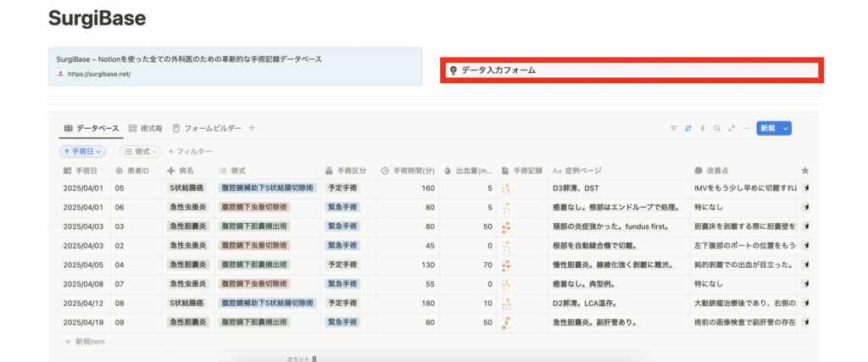Screen dimensions: 868x362
Task: Switch to 術式毎 tab
Action: (x=146, y=128)
